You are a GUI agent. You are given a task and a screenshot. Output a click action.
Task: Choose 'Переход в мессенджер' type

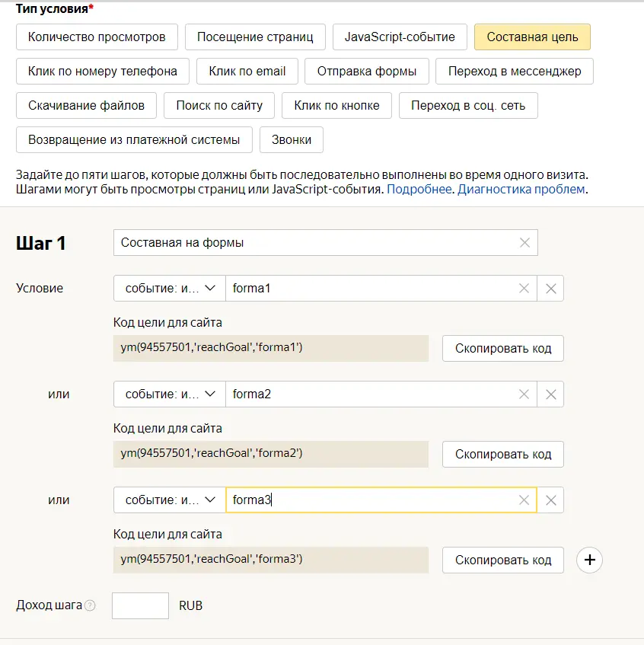(515, 71)
